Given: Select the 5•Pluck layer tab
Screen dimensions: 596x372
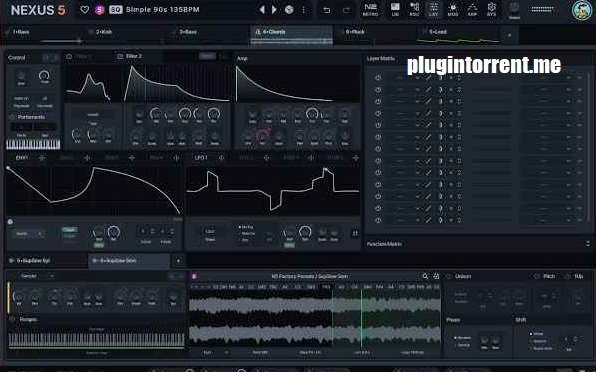Looking at the screenshot, I should pos(374,35).
